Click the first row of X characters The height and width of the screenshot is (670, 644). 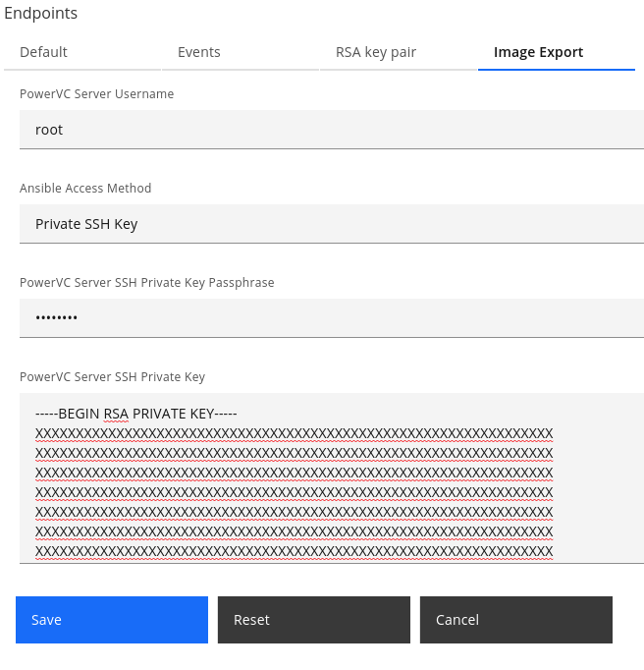point(294,433)
